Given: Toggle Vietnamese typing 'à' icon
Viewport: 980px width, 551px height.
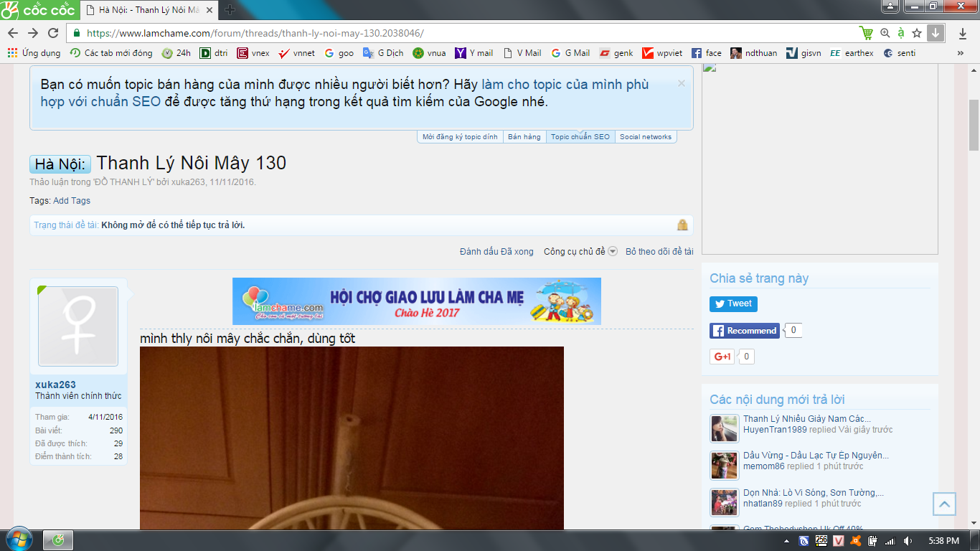Looking at the screenshot, I should click(901, 33).
